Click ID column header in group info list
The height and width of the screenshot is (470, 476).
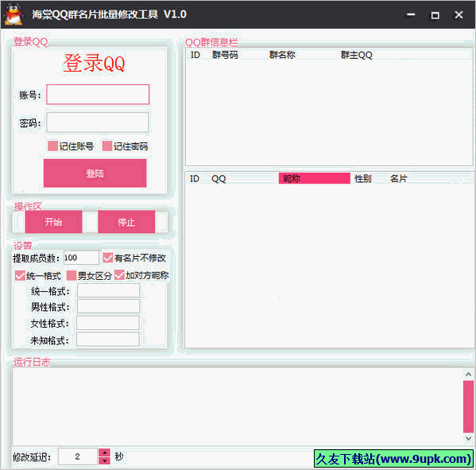[195, 55]
